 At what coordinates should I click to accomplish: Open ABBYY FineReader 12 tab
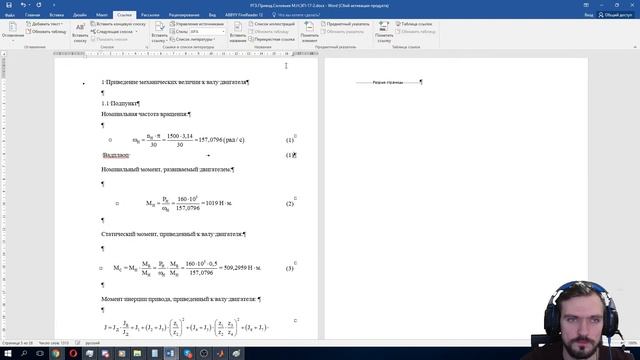point(244,15)
